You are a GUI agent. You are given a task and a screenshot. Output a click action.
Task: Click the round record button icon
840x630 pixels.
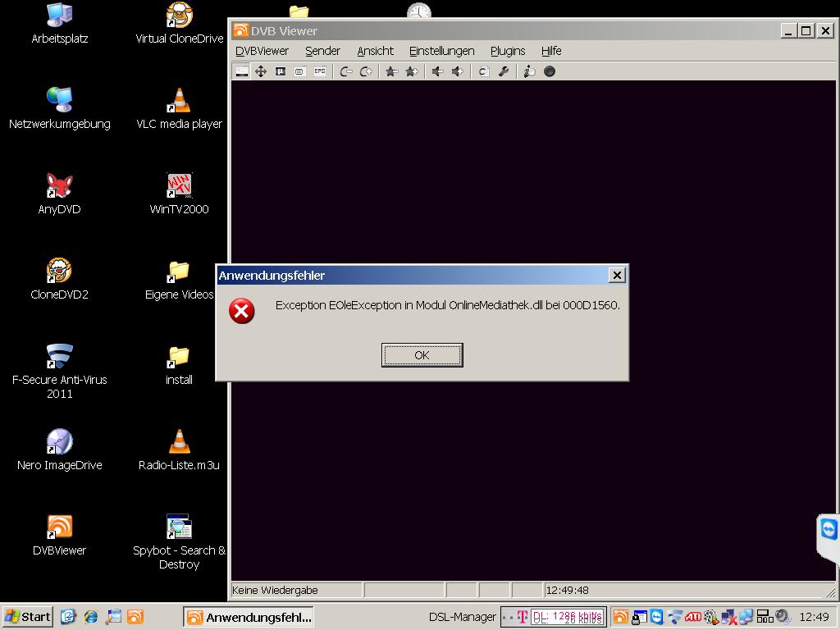point(550,71)
